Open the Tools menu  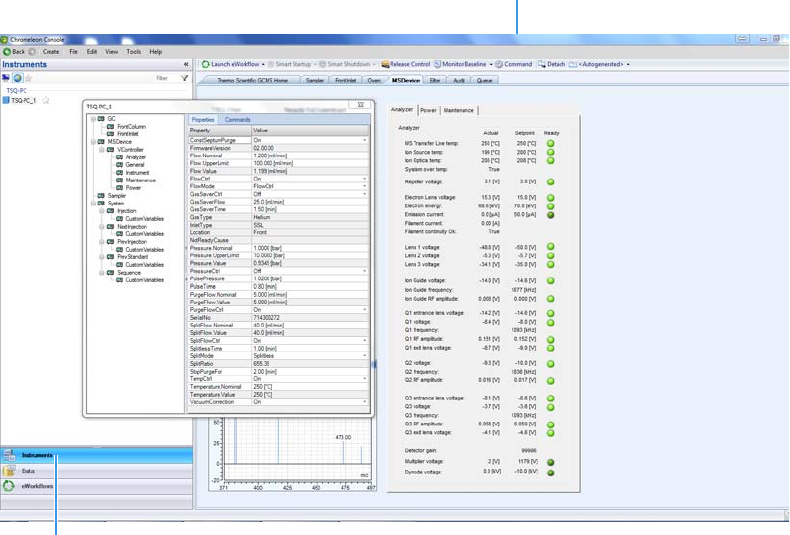pyautogui.click(x=133, y=51)
